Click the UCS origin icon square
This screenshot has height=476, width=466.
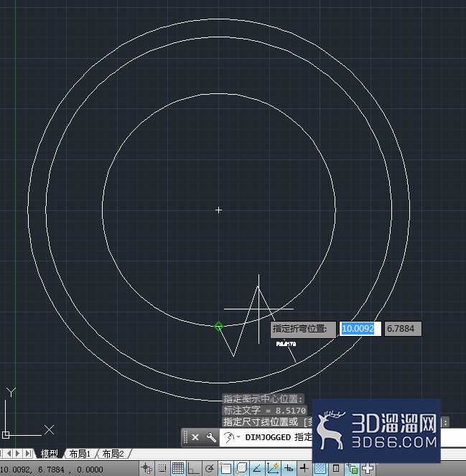(6, 435)
